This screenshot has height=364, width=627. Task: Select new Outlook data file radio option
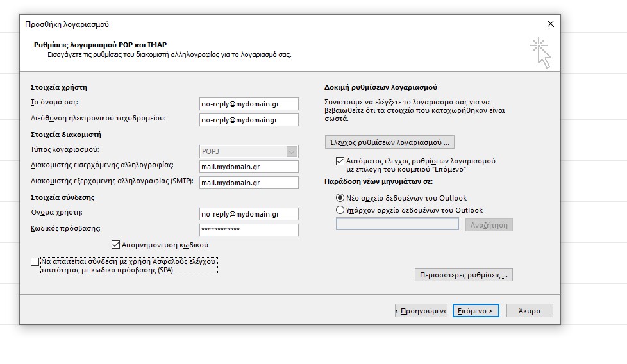point(340,198)
